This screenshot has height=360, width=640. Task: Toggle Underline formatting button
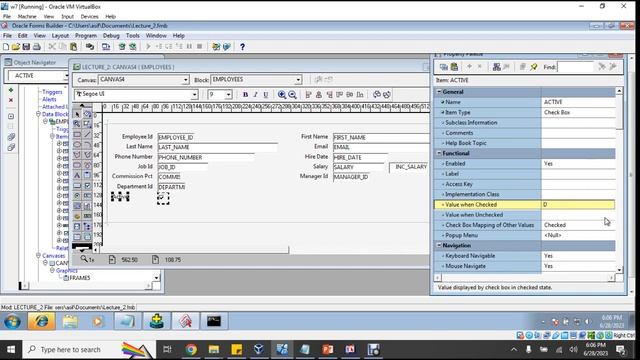coord(266,95)
